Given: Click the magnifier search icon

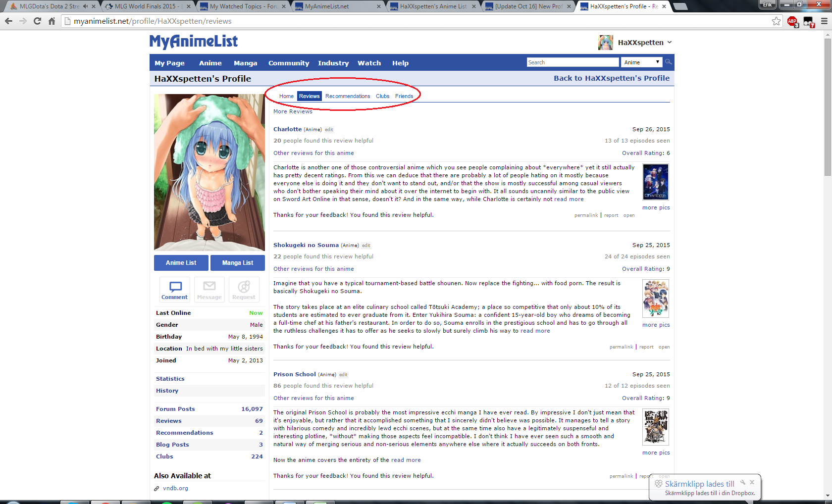Looking at the screenshot, I should 668,62.
